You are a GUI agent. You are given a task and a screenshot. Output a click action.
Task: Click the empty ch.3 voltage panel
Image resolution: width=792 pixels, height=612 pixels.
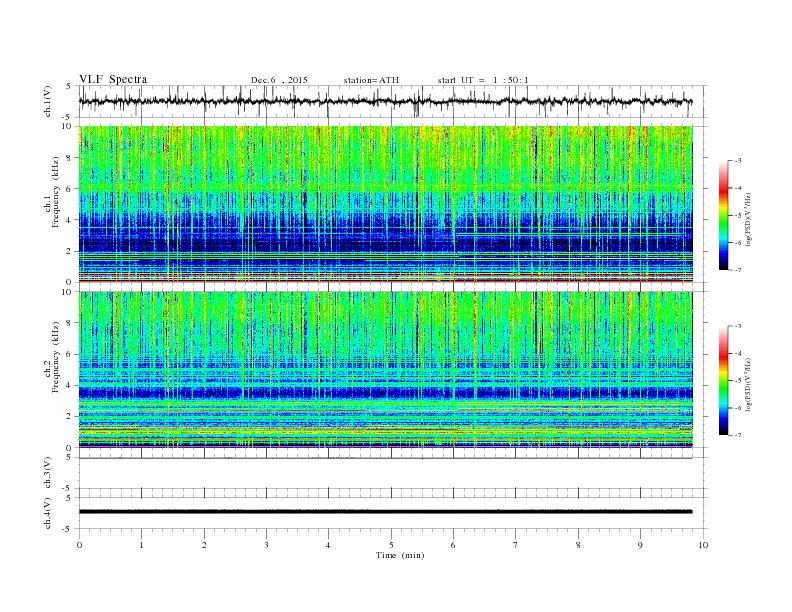point(393,473)
